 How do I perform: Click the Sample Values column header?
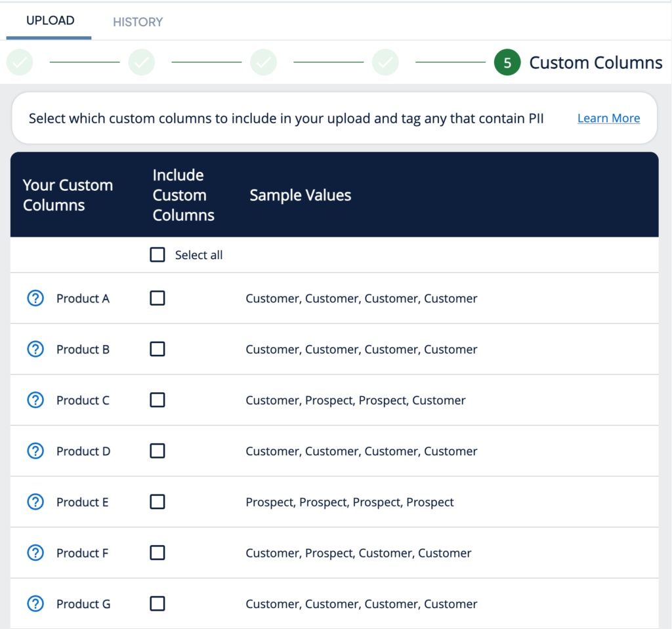pyautogui.click(x=301, y=195)
